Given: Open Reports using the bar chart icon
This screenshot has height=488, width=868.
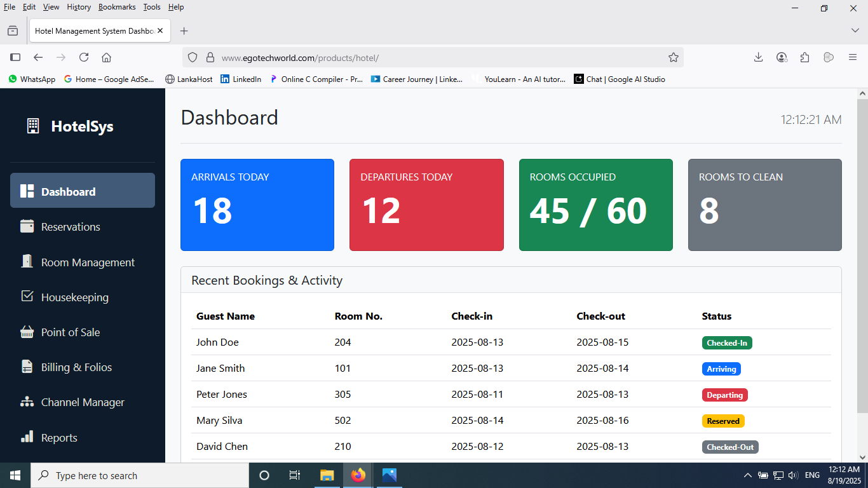Looking at the screenshot, I should (27, 437).
